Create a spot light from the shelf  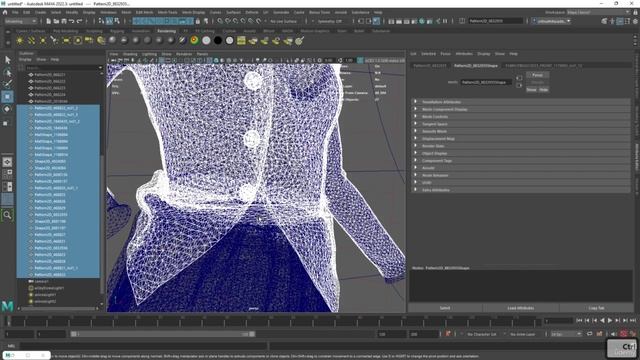54,40
